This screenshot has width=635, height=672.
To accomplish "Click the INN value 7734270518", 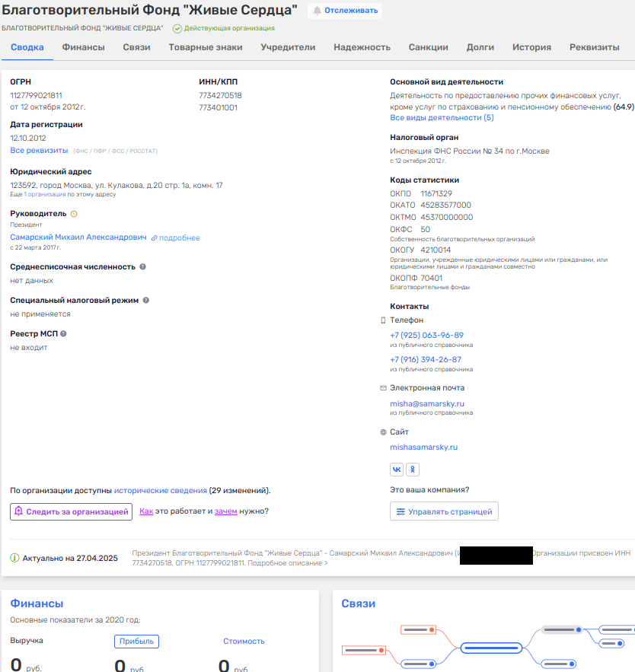I will coord(220,95).
